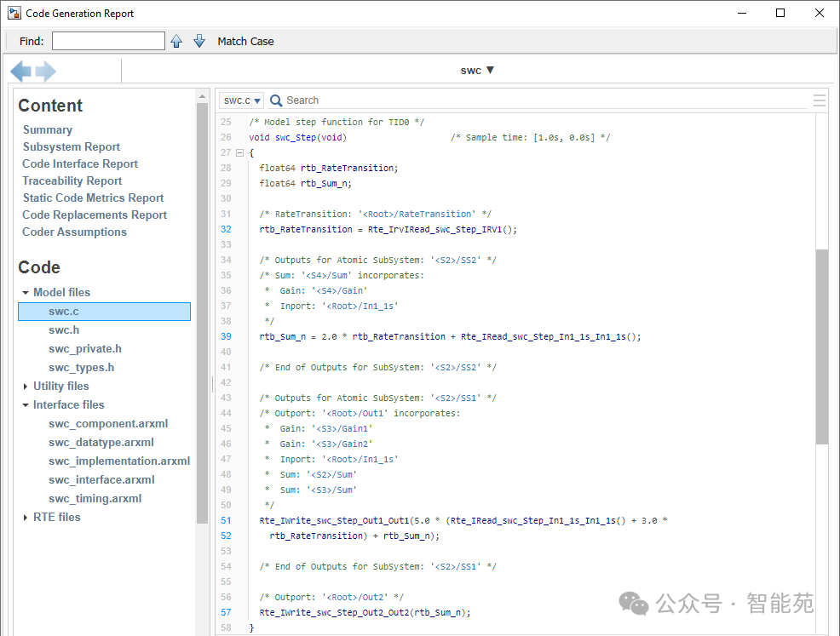Click the Content panel scrollbar thumb
Viewport: 840px width, 636px height.
tap(202, 312)
